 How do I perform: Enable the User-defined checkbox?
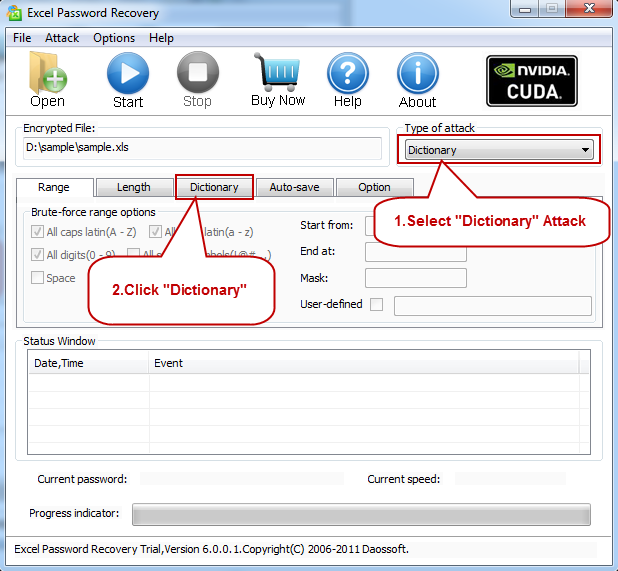tap(376, 304)
